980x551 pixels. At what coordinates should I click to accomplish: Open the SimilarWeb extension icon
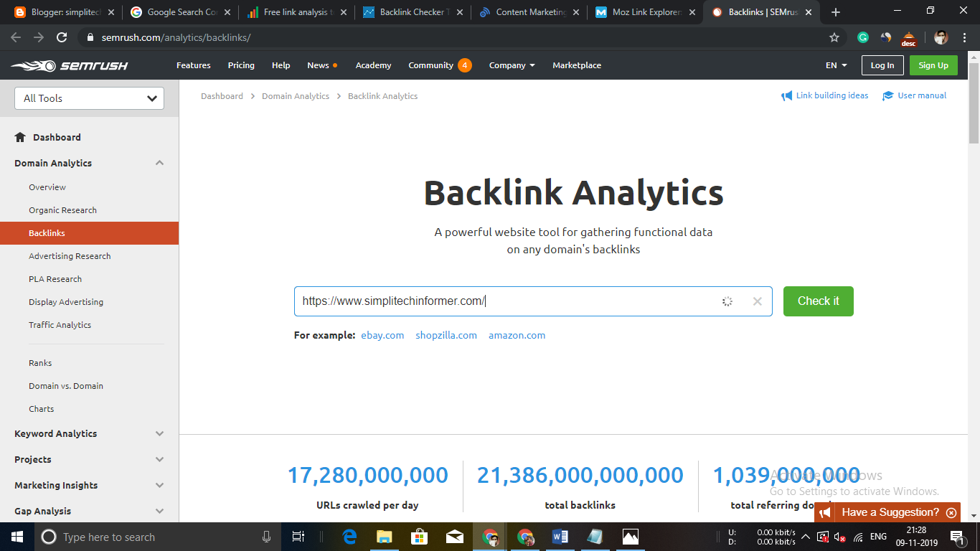(x=886, y=37)
